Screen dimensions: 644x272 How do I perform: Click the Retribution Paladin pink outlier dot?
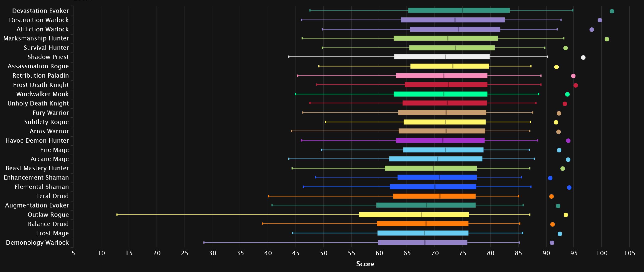pyautogui.click(x=573, y=76)
